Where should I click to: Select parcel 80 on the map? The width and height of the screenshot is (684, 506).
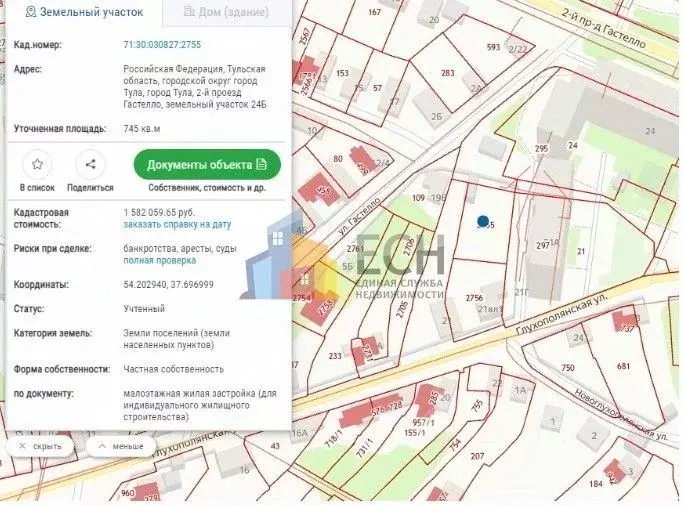338,159
